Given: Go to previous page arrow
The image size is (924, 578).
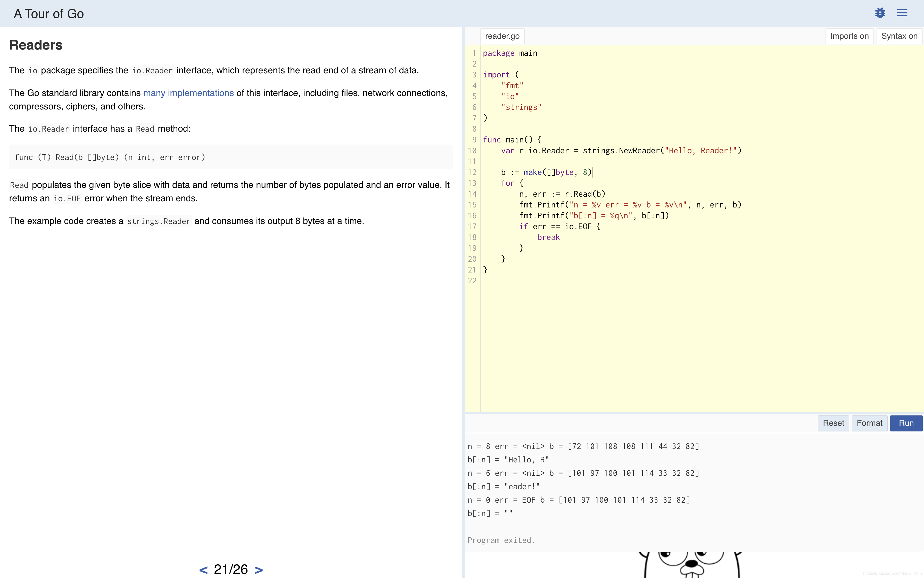Looking at the screenshot, I should [x=203, y=570].
